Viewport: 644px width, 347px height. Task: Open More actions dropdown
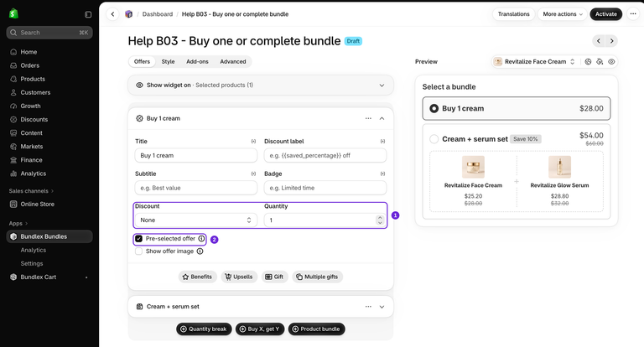(563, 14)
